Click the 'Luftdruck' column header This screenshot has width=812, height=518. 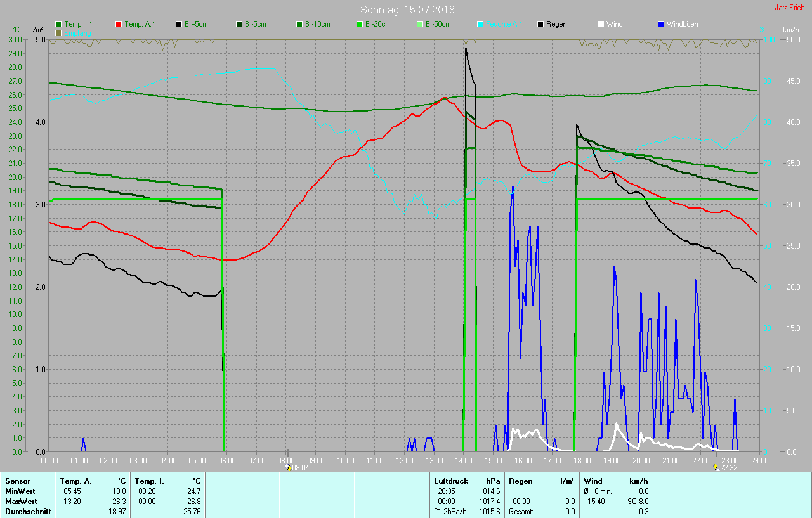point(450,481)
